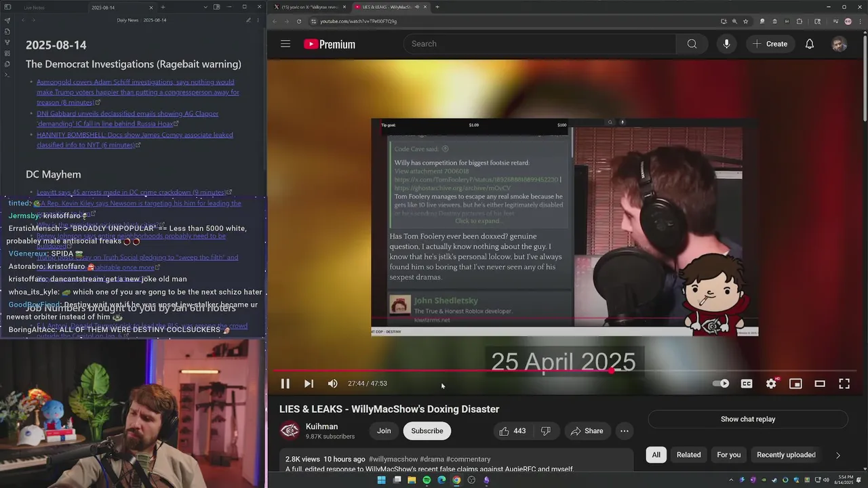
Task: Toggle closed captions in player
Action: pos(747,384)
